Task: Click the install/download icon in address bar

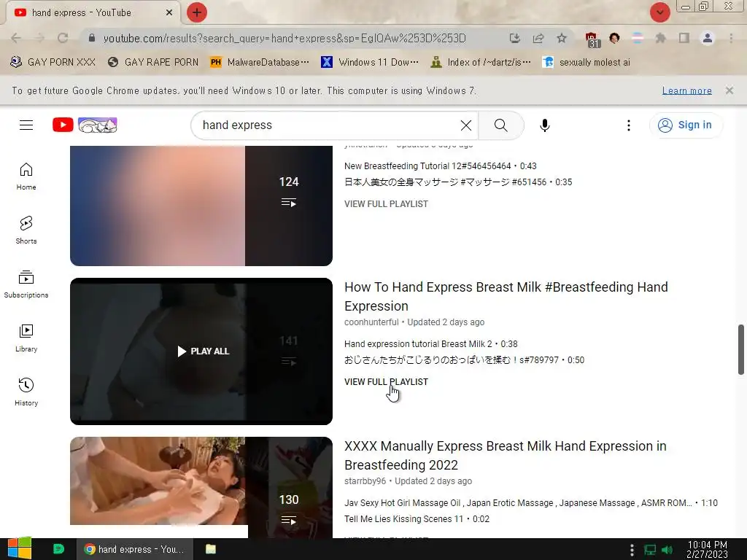Action: (x=514, y=38)
